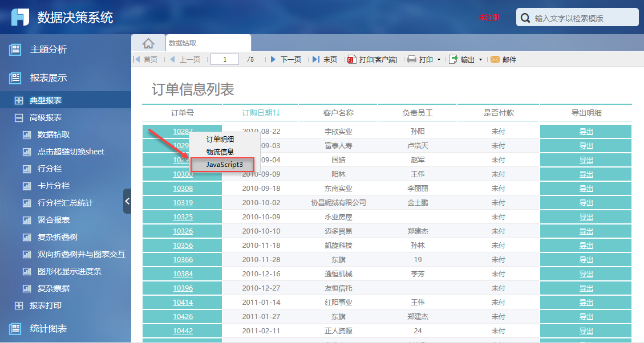Click the 统计图表 sidebar icon

click(x=15, y=329)
